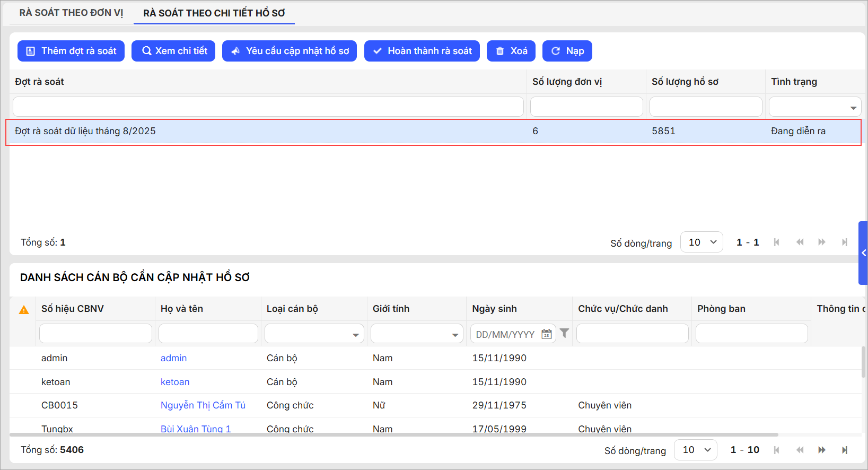This screenshot has width=868, height=470.
Task: Go to next page of upper table
Action: (822, 242)
